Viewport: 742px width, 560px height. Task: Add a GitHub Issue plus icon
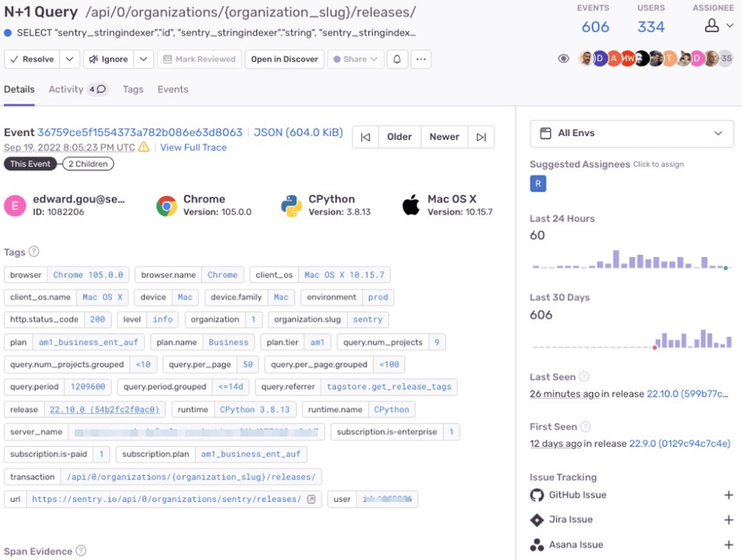point(729,495)
